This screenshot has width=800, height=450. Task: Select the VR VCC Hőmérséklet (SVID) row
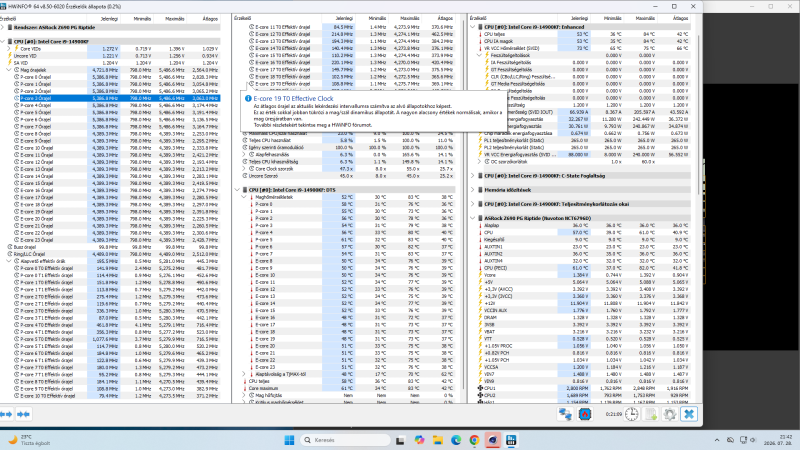[580, 48]
